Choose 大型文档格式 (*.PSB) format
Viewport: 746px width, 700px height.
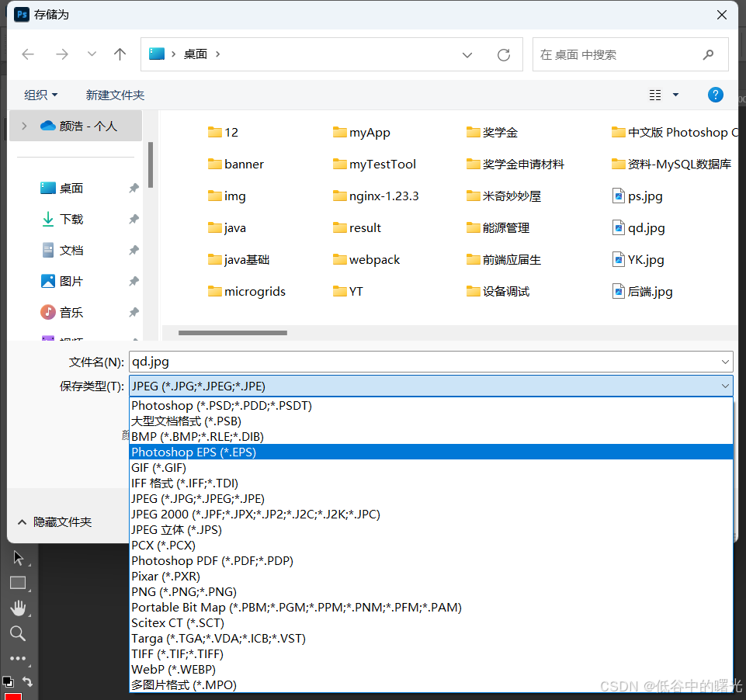click(x=431, y=421)
